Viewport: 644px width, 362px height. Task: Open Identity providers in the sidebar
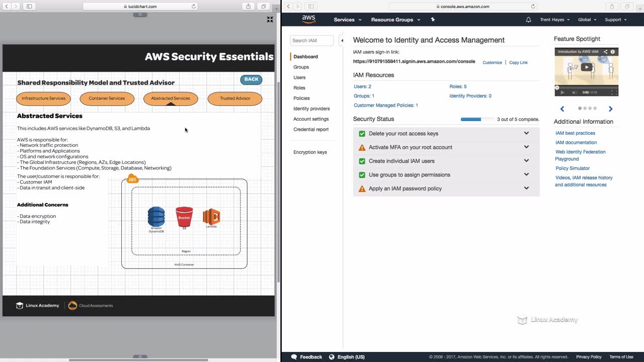coord(311,109)
